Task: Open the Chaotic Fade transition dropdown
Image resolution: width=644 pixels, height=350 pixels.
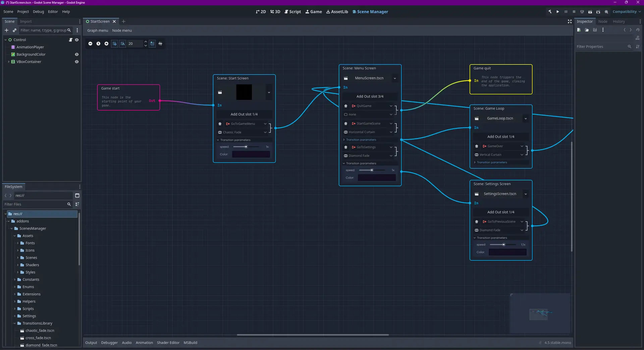Action: (243, 132)
